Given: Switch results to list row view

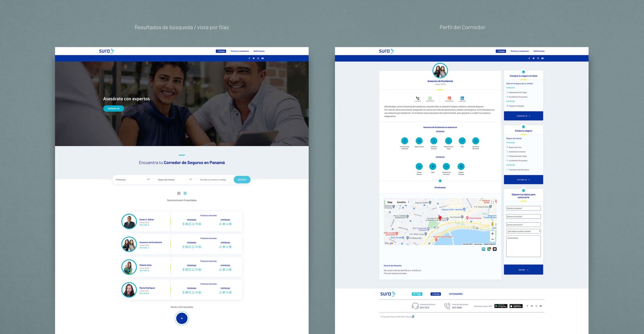Looking at the screenshot, I should tap(185, 193).
